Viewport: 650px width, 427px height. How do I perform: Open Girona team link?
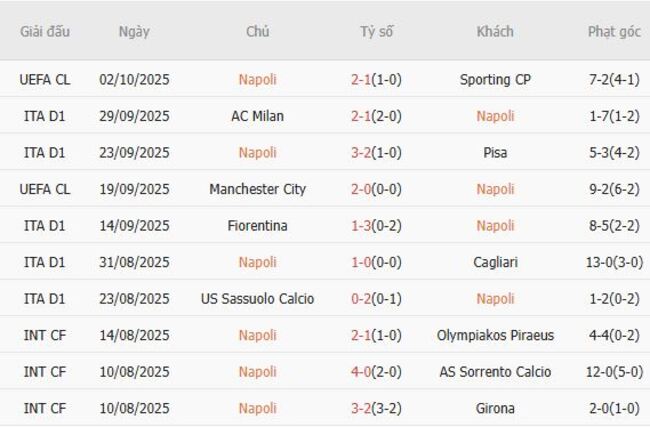point(495,408)
